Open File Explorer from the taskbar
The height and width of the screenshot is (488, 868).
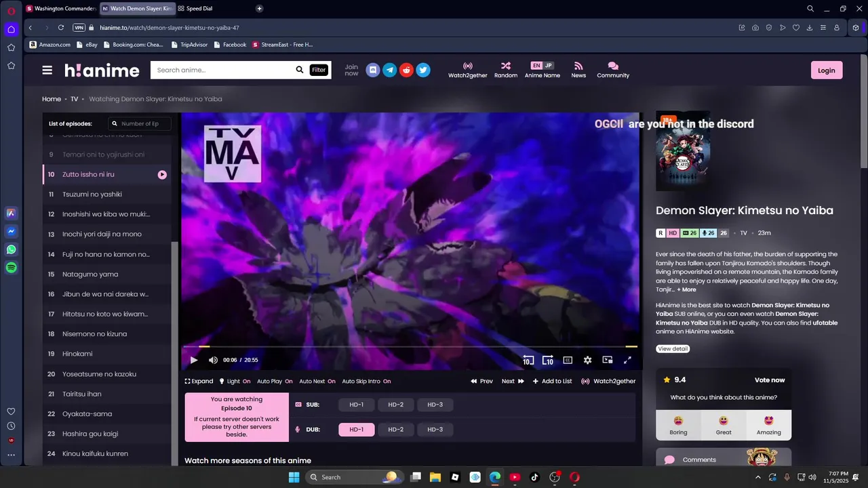coord(435,477)
